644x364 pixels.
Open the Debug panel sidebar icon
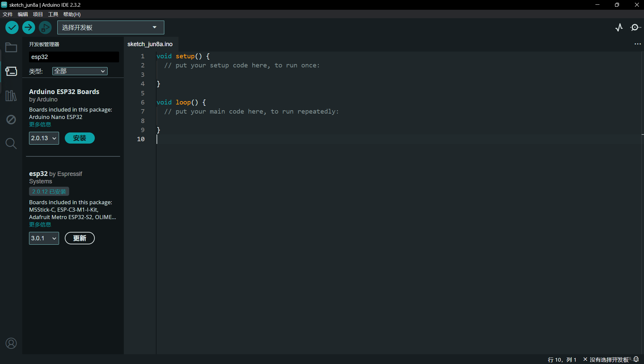click(x=11, y=120)
